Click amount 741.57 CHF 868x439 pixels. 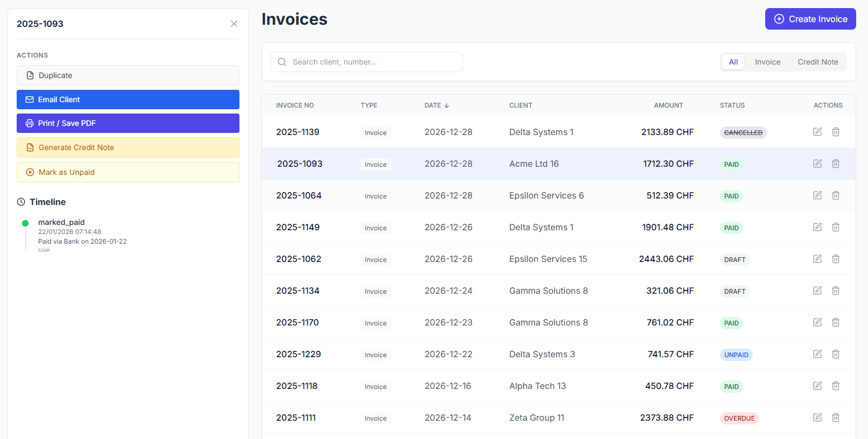pyautogui.click(x=671, y=354)
